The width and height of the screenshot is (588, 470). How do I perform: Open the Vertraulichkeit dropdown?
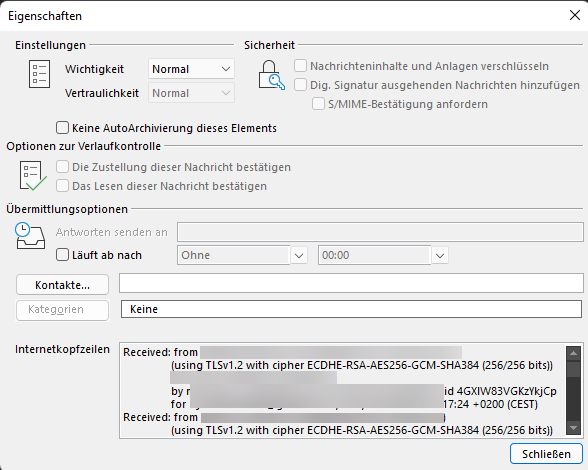[191, 93]
